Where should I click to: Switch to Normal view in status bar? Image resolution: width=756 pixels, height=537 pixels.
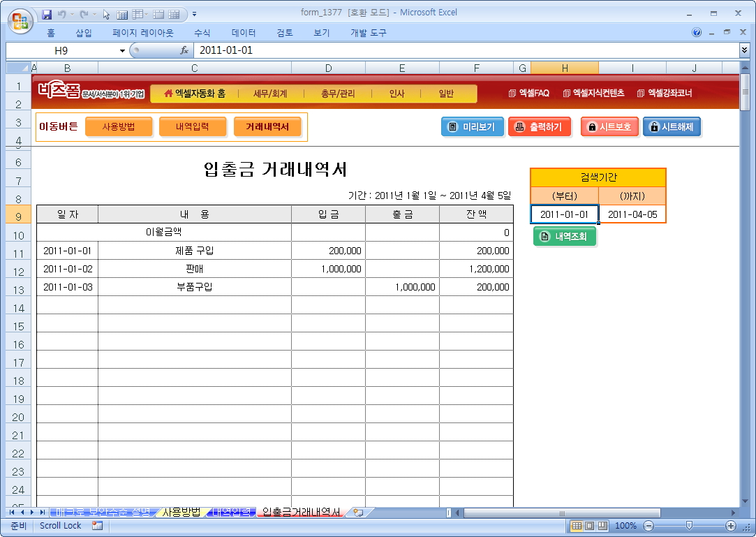click(577, 526)
